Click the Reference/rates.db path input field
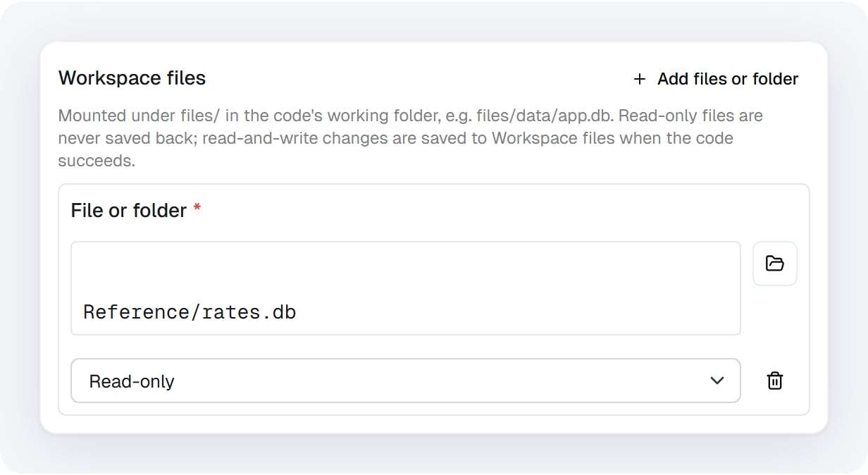The image size is (868, 475). [x=406, y=288]
